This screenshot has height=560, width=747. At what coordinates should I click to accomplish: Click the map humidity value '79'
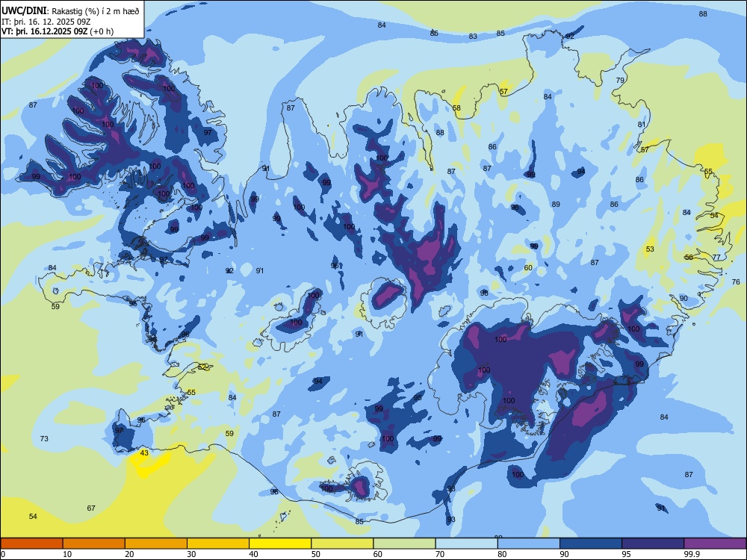(620, 80)
